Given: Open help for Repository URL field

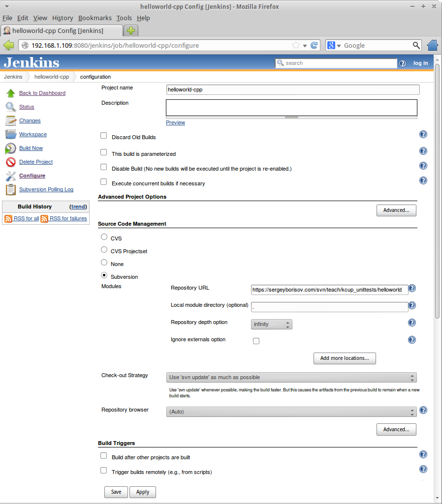Looking at the screenshot, I should pos(412,288).
